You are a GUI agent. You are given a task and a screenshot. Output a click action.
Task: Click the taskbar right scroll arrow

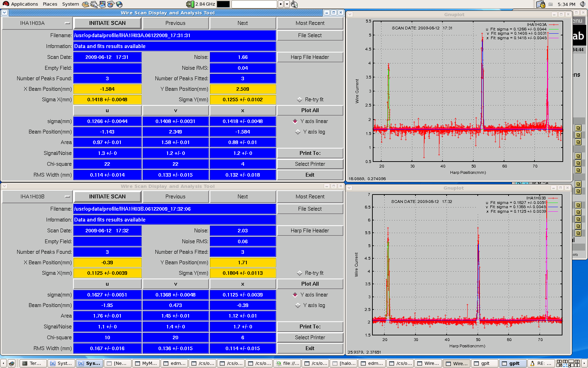tap(584, 363)
